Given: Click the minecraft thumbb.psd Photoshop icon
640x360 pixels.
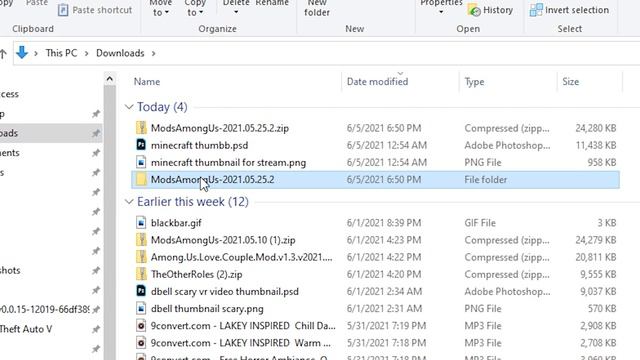Looking at the screenshot, I should (x=141, y=145).
